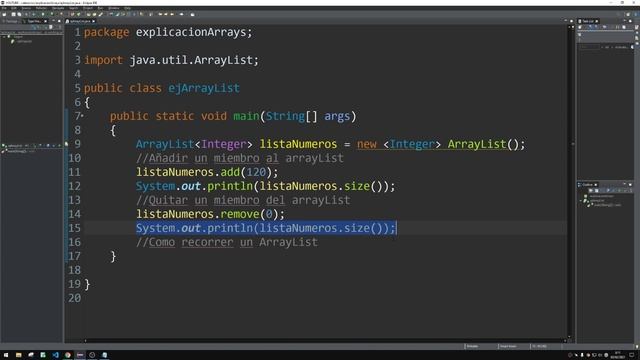Select the main method entry in Outline
The image size is (640, 360).
click(607, 205)
